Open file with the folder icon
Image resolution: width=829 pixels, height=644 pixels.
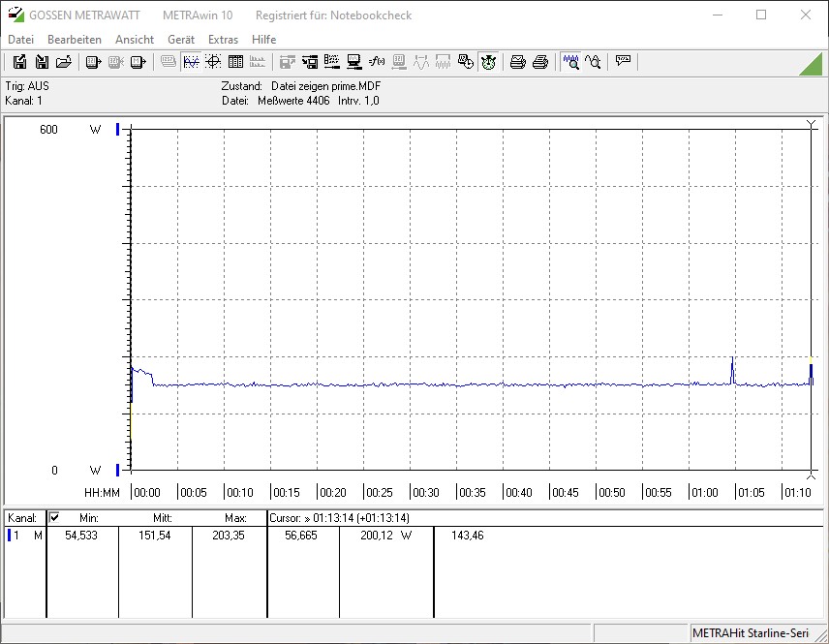point(64,62)
